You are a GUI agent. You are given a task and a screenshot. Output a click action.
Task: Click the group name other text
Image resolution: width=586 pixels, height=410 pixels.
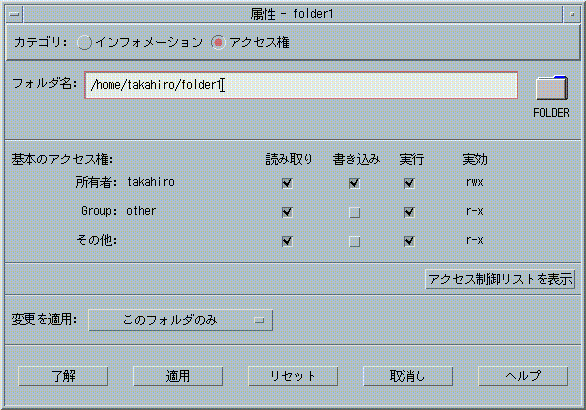141,211
